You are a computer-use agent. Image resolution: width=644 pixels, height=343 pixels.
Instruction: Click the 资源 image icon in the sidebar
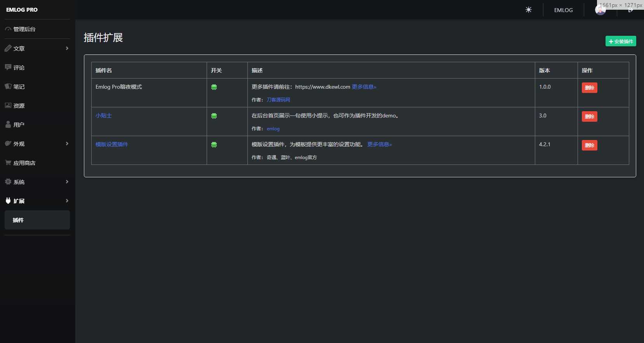click(8, 105)
